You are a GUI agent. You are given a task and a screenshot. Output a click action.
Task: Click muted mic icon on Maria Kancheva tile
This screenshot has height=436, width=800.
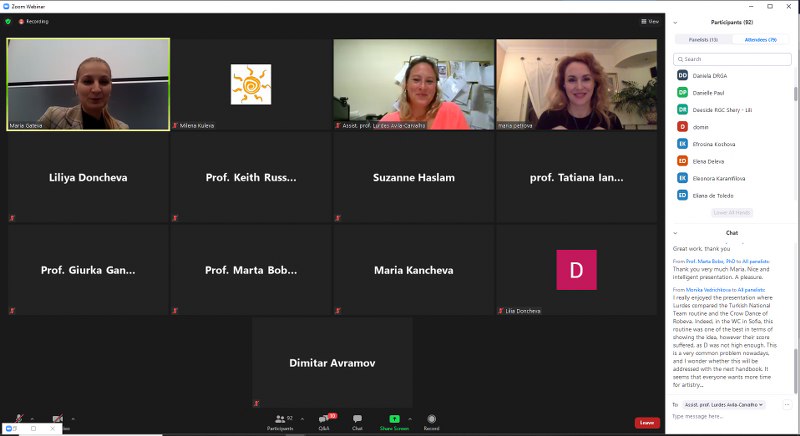[337, 311]
